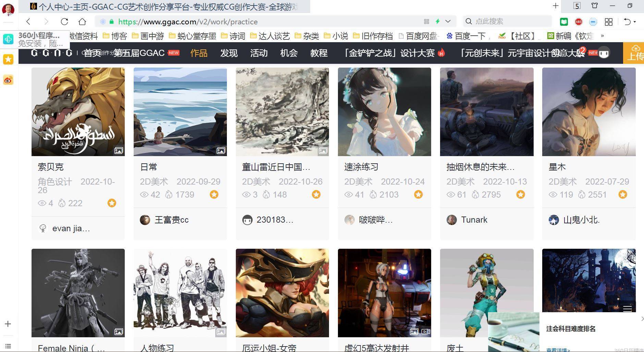
Task: Click the search box labeled 点此搜索
Action: tap(507, 22)
